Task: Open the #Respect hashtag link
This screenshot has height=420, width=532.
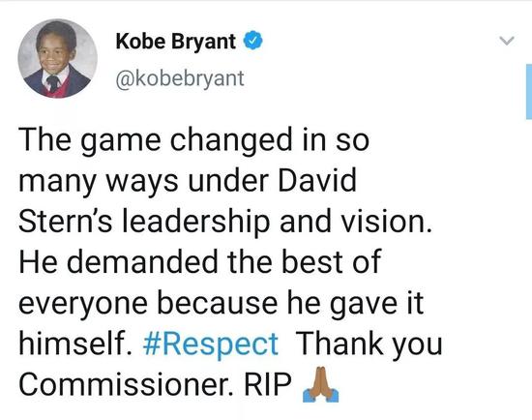Action: click(211, 344)
